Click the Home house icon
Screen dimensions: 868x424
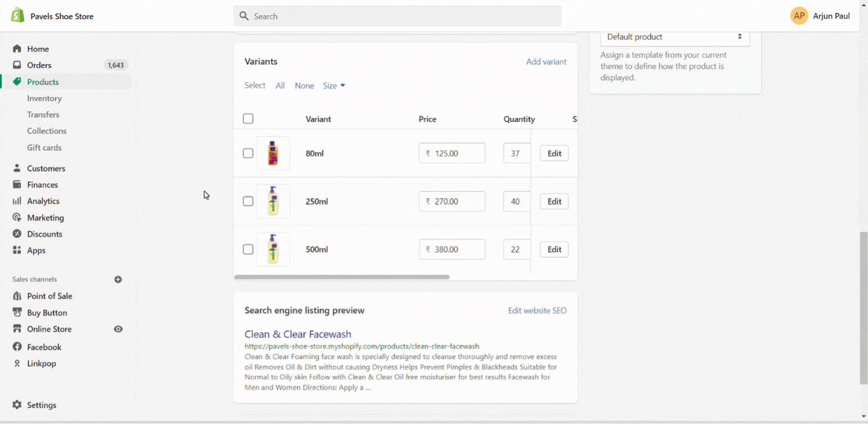17,49
